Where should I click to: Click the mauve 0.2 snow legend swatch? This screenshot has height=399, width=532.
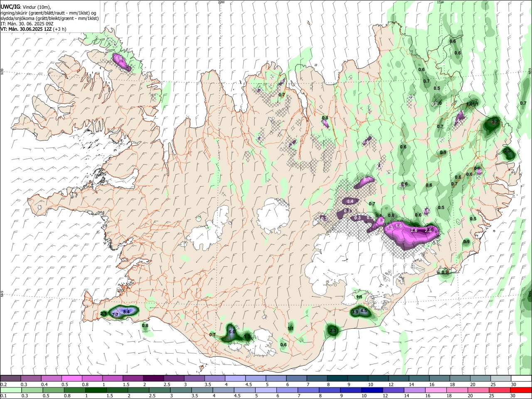coord(11,378)
